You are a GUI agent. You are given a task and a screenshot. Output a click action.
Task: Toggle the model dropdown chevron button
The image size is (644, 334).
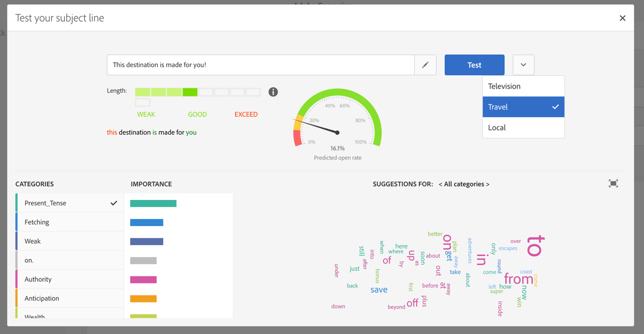(523, 65)
